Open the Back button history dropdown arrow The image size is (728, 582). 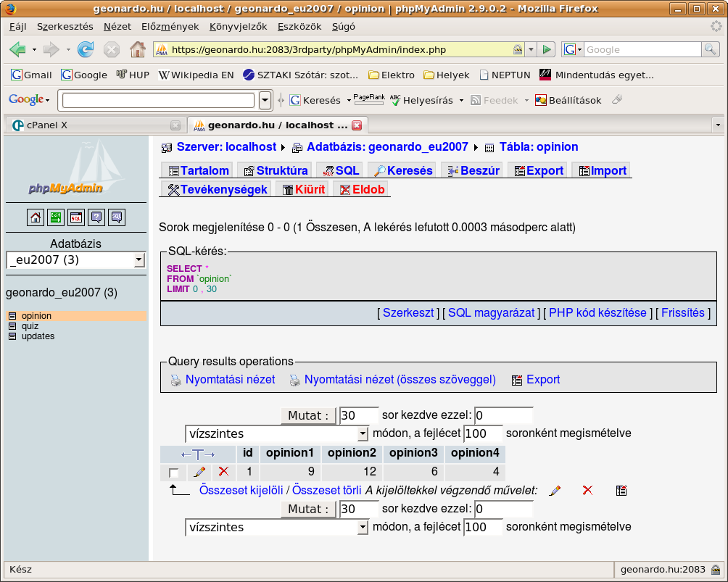coord(34,49)
